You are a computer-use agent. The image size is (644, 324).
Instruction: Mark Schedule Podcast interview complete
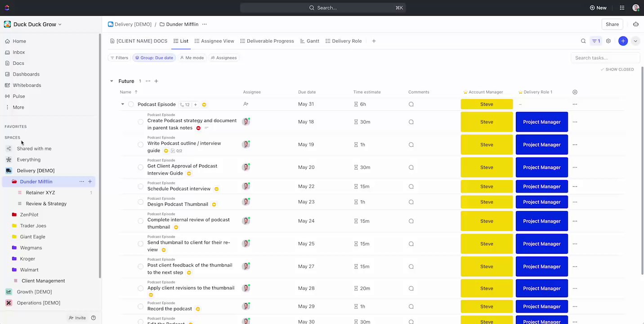[140, 186]
